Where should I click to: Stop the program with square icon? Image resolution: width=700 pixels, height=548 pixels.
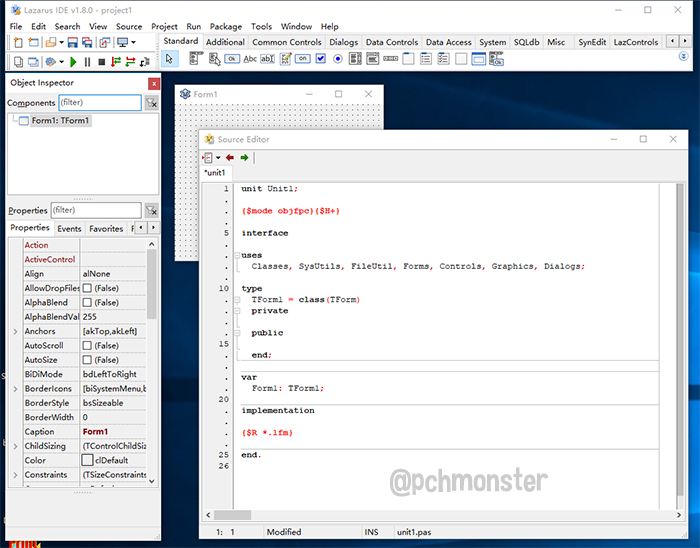pyautogui.click(x=102, y=62)
